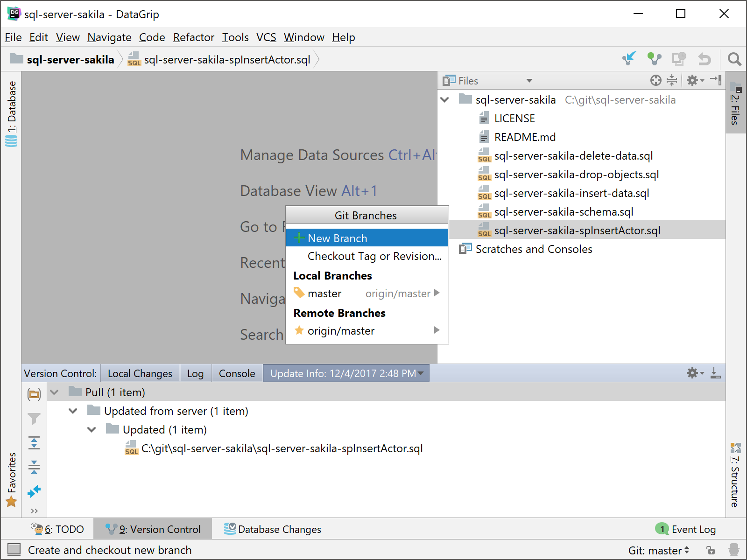Viewport: 747px width, 560px height.
Task: Hide the Files panel with the hide icon
Action: pyautogui.click(x=716, y=80)
